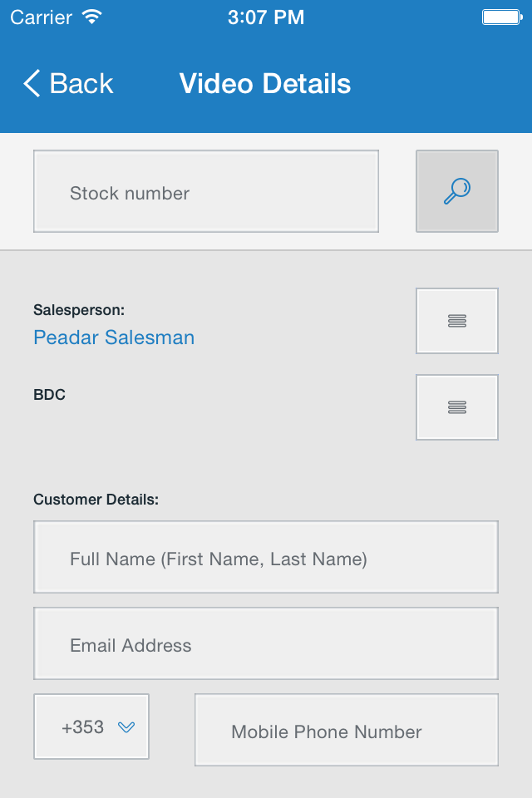Focus the Mobile Phone Number field
The height and width of the screenshot is (798, 532).
click(x=346, y=730)
